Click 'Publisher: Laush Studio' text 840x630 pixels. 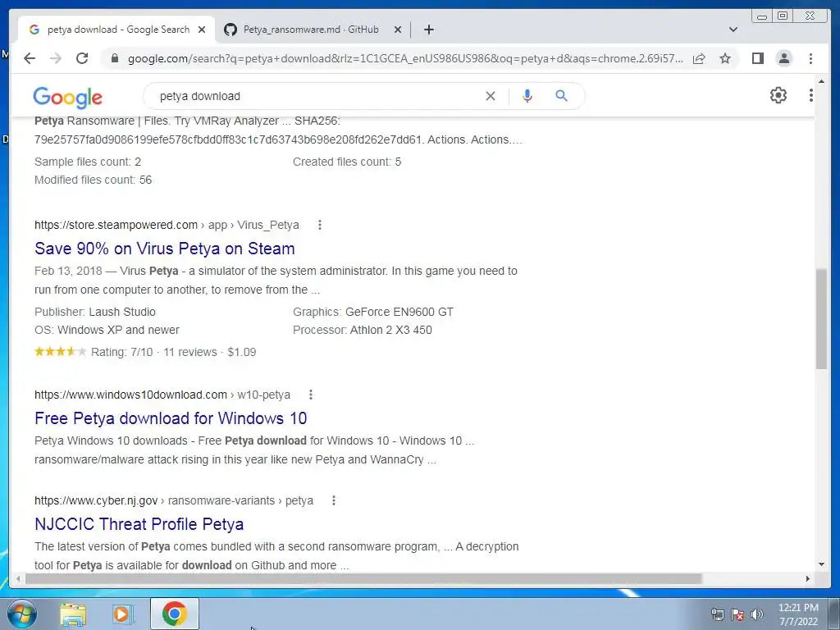(x=95, y=312)
